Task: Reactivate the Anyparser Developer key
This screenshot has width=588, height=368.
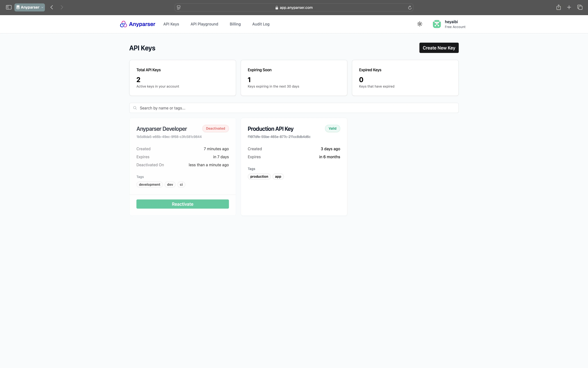Action: [182, 204]
